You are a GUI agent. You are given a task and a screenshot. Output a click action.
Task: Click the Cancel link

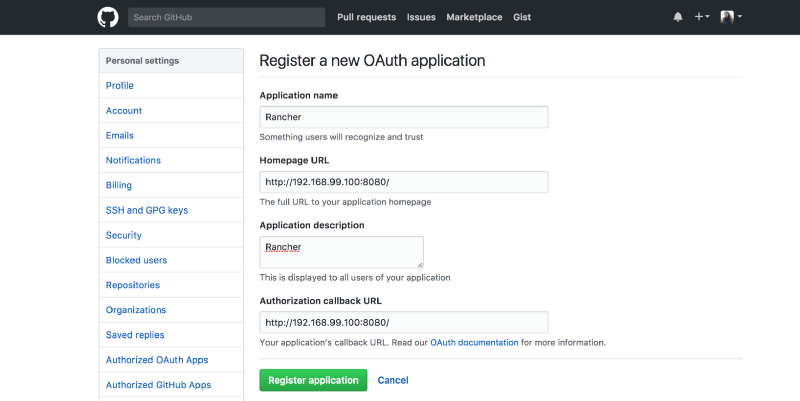(x=393, y=380)
